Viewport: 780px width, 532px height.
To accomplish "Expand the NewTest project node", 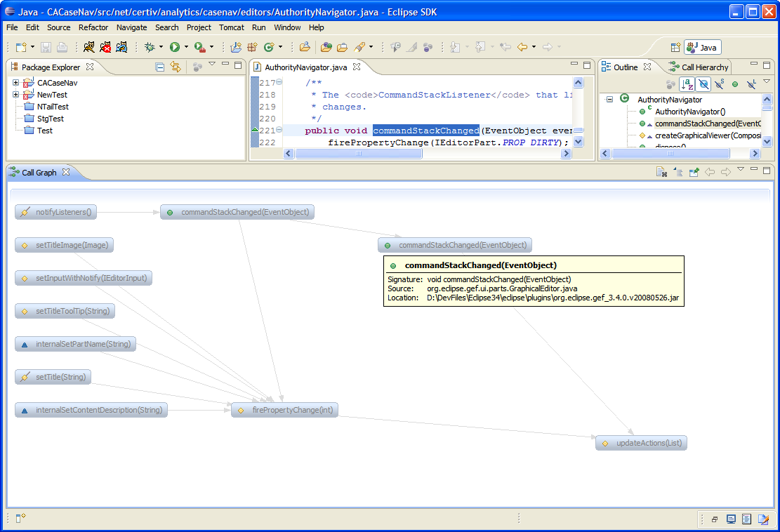I will click(x=16, y=95).
